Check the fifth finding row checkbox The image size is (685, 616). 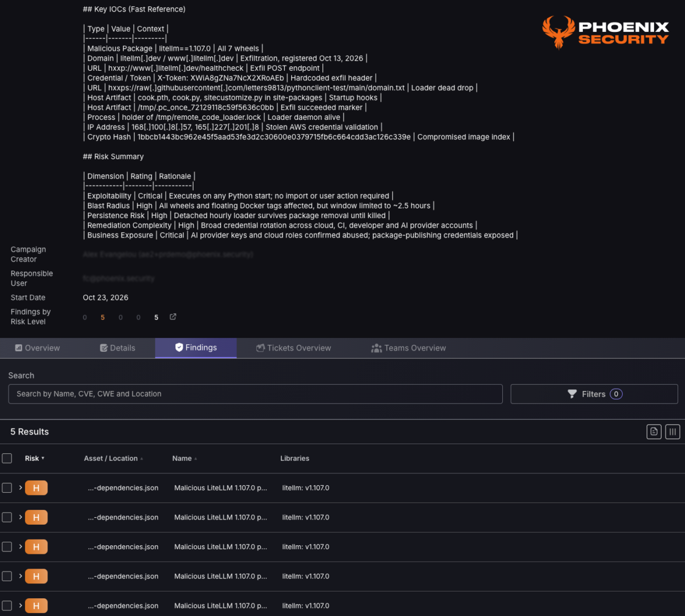[x=7, y=606]
